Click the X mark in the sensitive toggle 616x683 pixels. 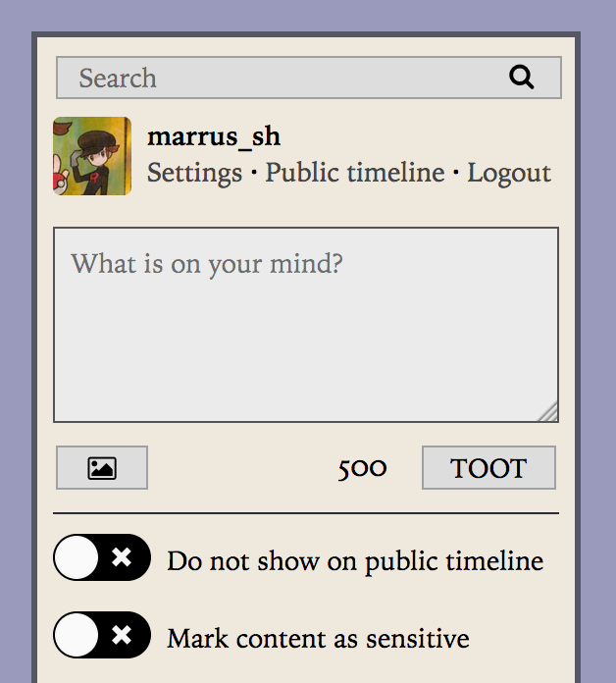pyautogui.click(x=122, y=635)
